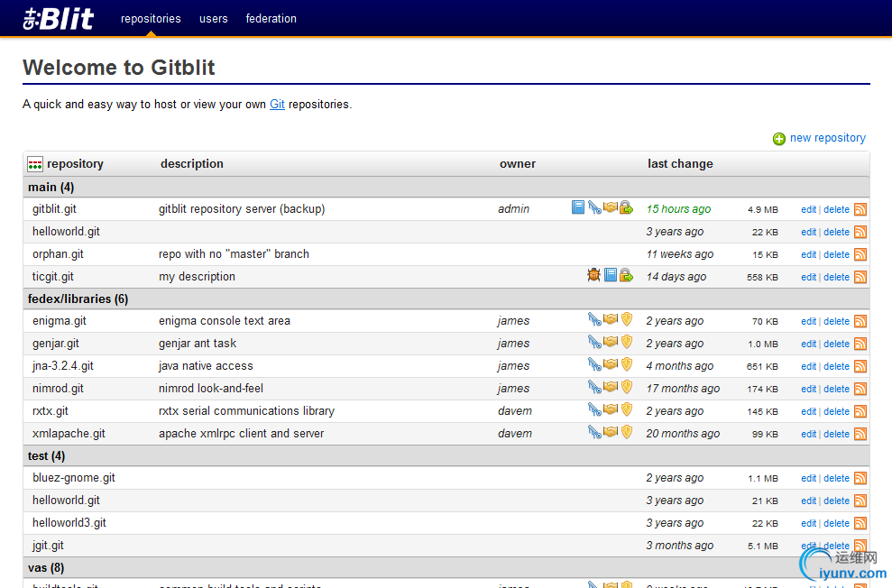Follow the Git hyperlink in the intro text

pyautogui.click(x=277, y=104)
